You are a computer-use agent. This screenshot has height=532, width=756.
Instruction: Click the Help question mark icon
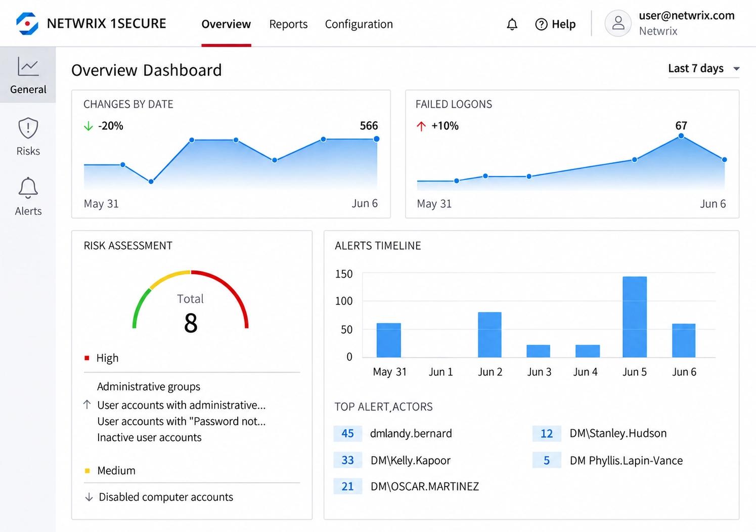click(x=541, y=24)
